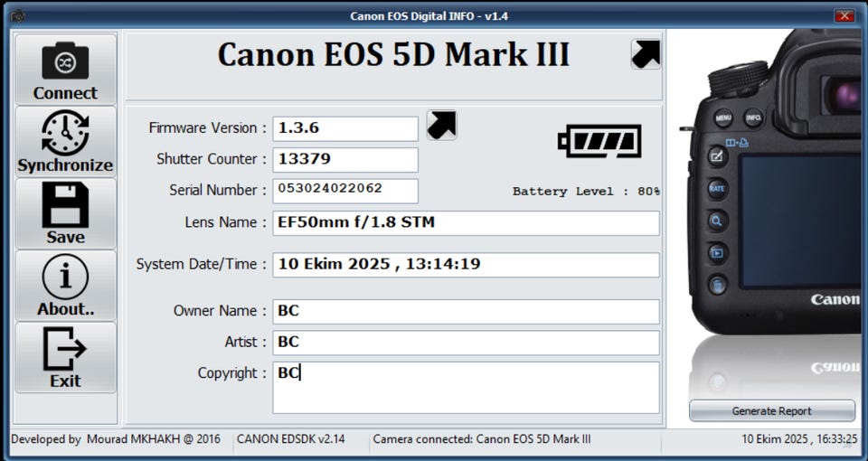
Task: Click the 'Shutter Counter :' label
Action: coord(212,159)
